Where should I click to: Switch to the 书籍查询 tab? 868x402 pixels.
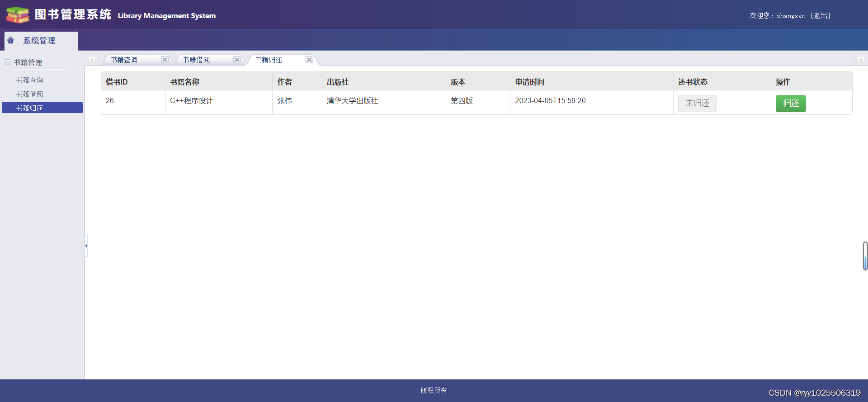tap(124, 60)
